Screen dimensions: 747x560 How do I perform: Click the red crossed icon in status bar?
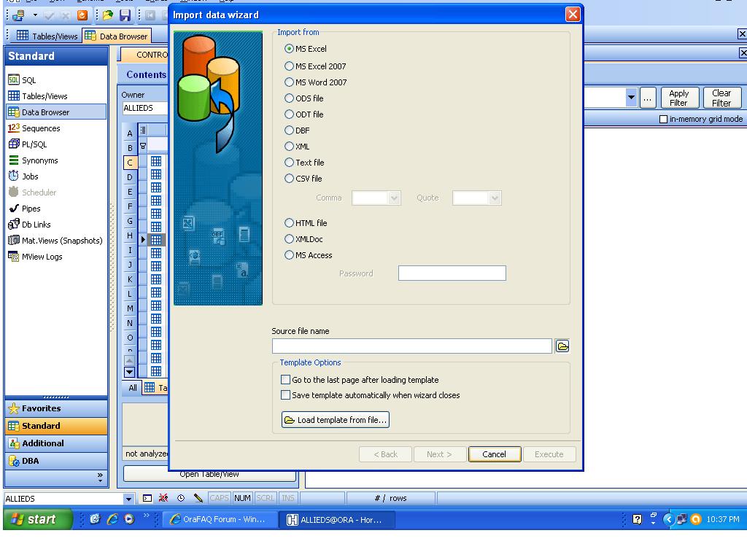(163, 499)
